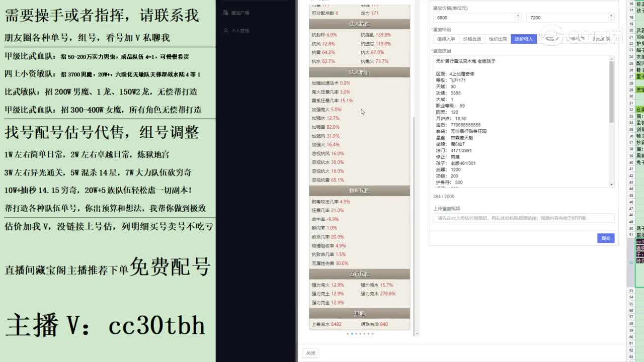Decrement the 7200 price with down stepper
This screenshot has width=644, height=362.
(612, 19)
